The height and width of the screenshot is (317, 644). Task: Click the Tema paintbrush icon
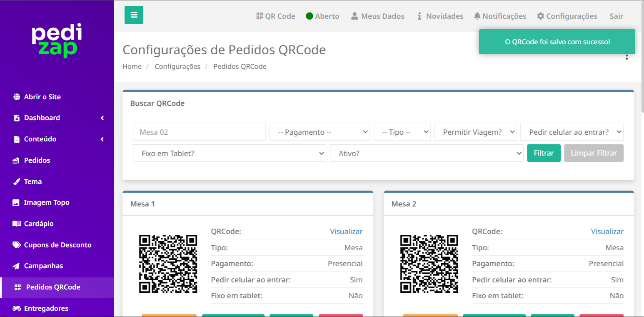click(17, 181)
